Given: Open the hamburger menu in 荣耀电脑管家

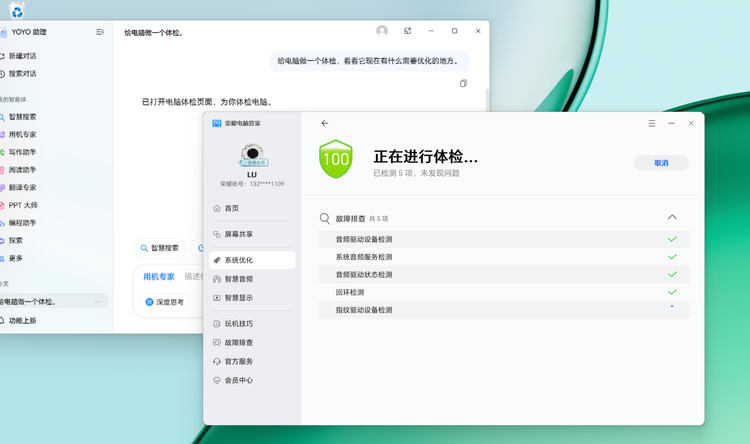Looking at the screenshot, I should (651, 123).
